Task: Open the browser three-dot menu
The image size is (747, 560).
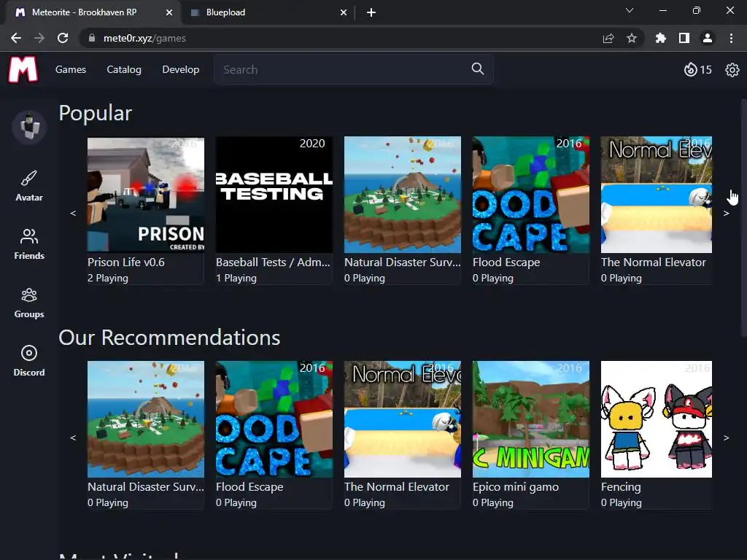Action: 731,38
